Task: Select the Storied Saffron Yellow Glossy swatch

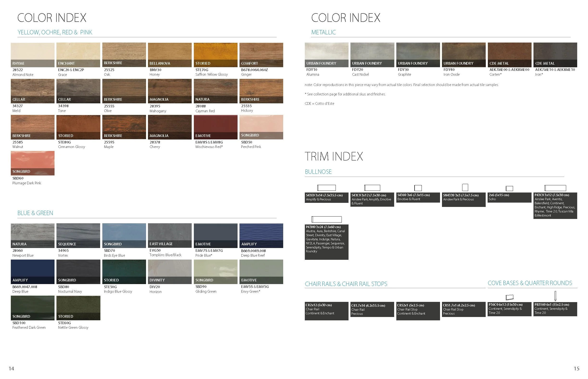Action: (x=215, y=55)
